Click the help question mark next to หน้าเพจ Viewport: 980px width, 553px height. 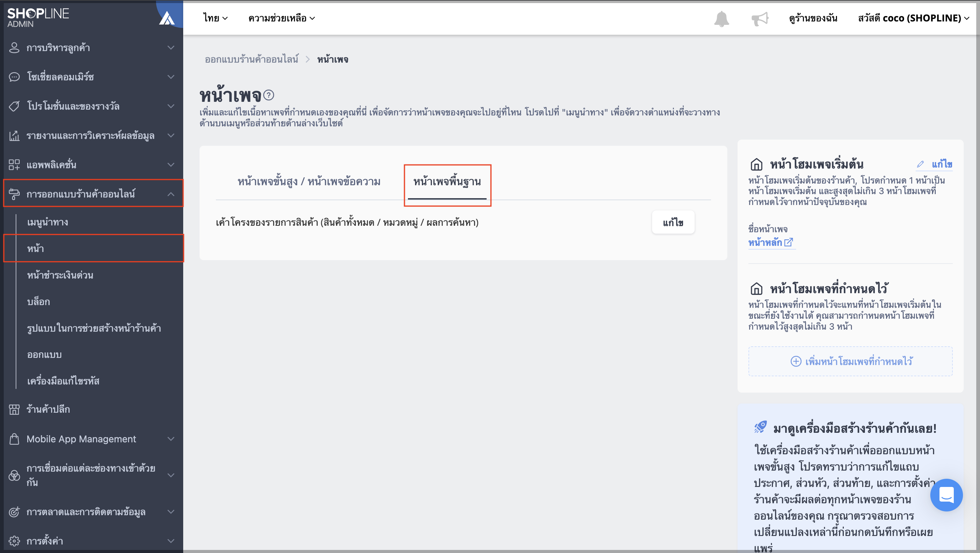point(269,95)
